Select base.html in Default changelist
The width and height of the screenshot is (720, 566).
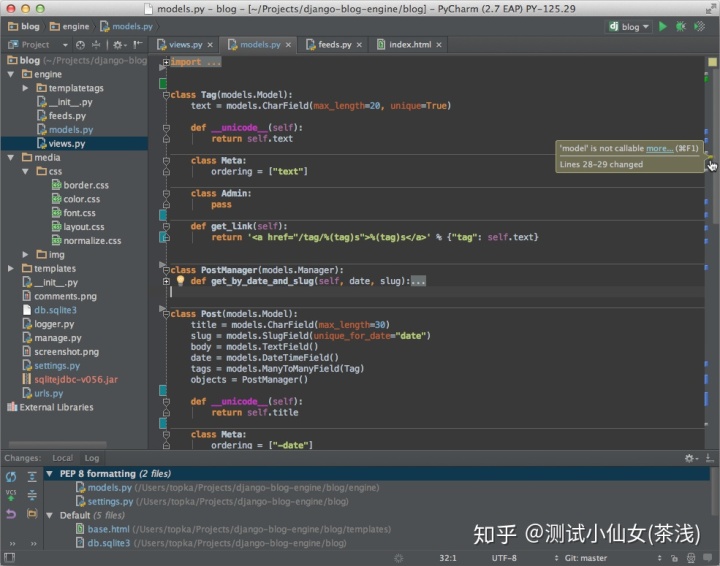pyautogui.click(x=233, y=529)
